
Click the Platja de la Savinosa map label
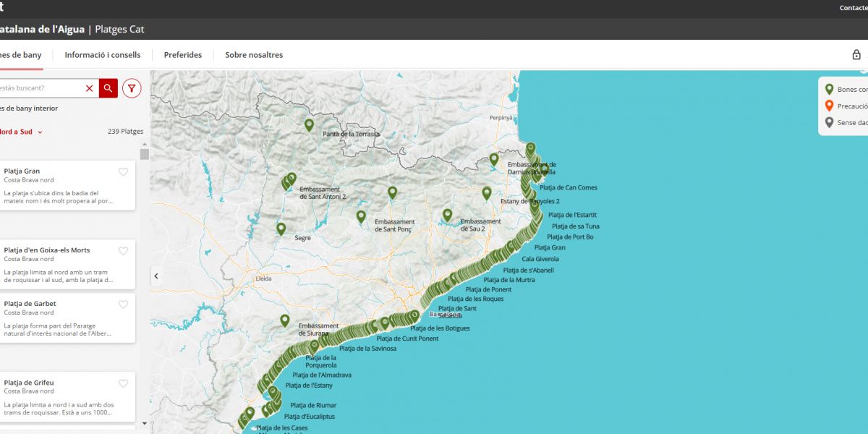[x=367, y=349]
